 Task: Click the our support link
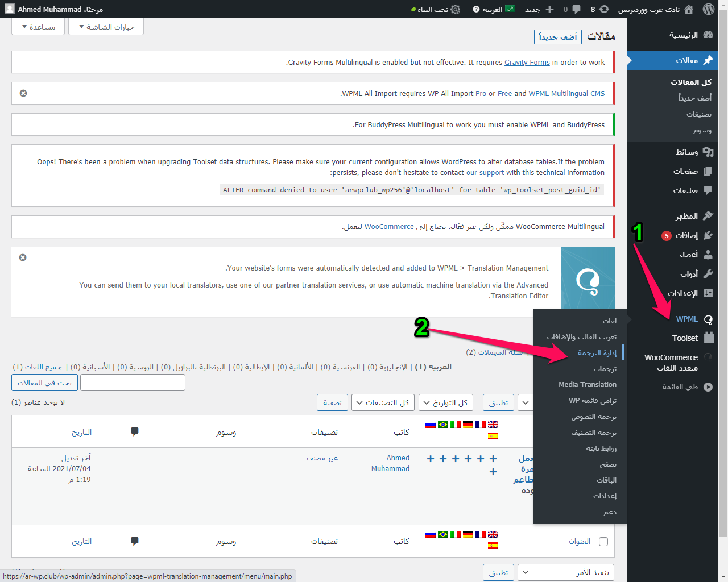click(486, 173)
